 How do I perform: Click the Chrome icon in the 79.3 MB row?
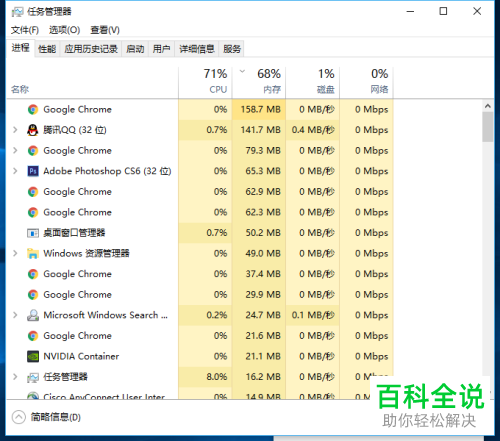(33, 151)
